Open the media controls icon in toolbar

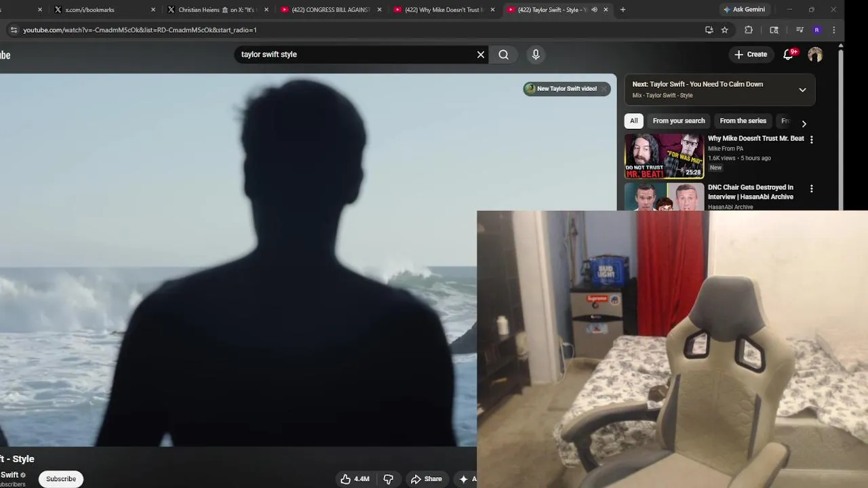click(800, 30)
